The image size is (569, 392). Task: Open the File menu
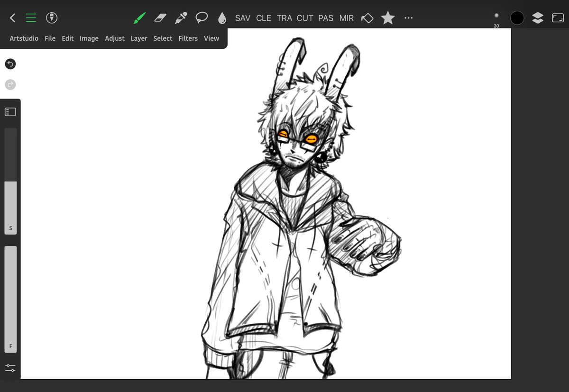(50, 38)
